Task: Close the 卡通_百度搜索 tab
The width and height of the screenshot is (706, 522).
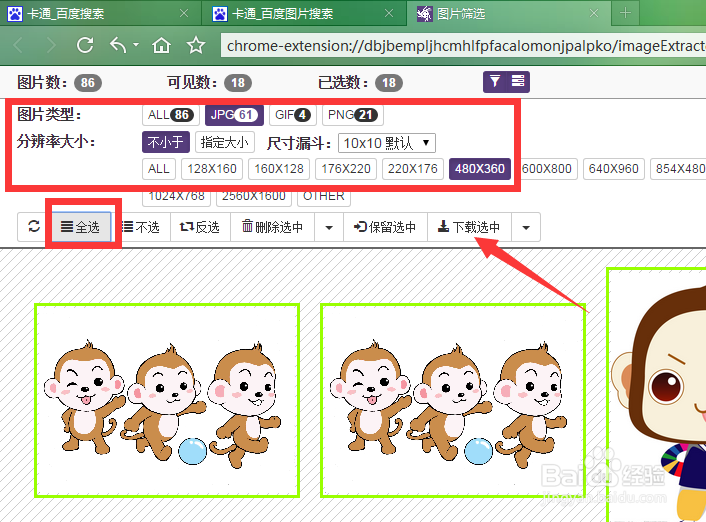Action: pyautogui.click(x=184, y=14)
